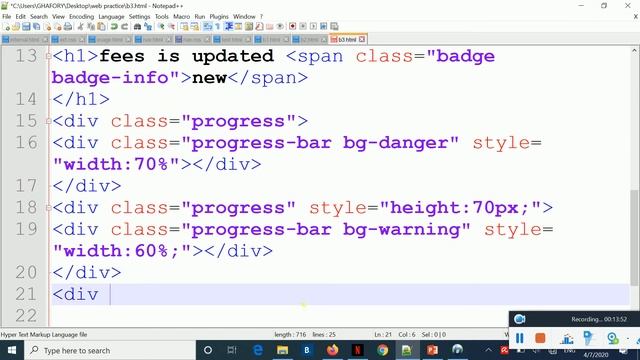640x360 pixels.
Task: Open Find with the binoculars icon
Action: (x=138, y=27)
